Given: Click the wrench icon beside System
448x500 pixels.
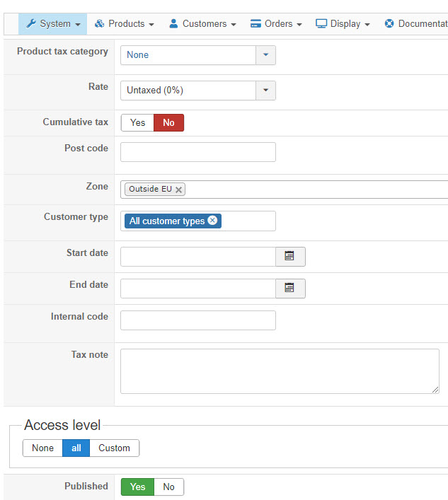Looking at the screenshot, I should tap(31, 24).
